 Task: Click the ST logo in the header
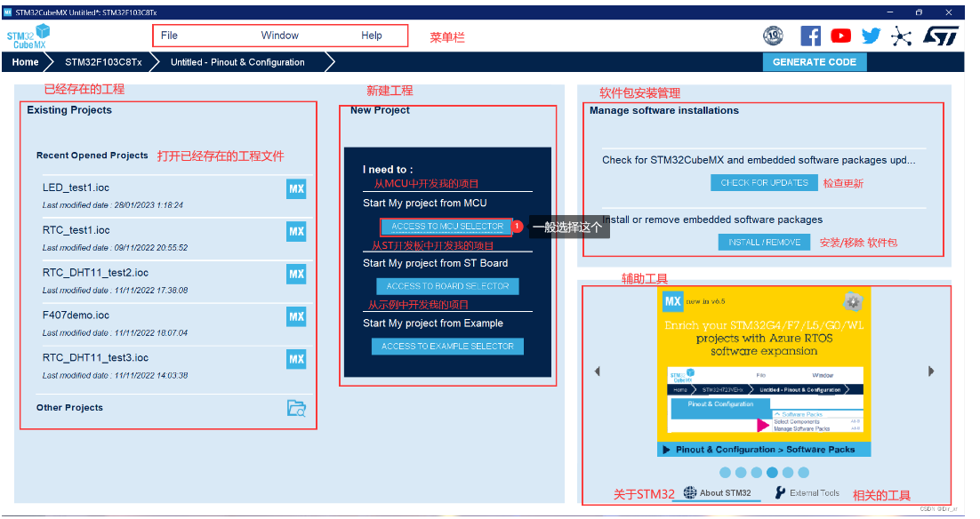(x=941, y=36)
